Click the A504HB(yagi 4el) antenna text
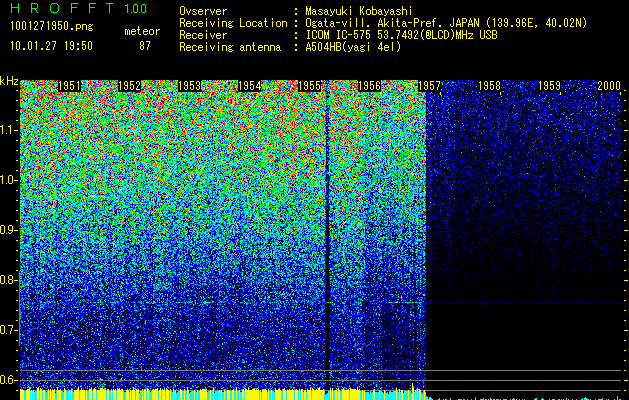Screen dimensions: 629x400 (353, 47)
